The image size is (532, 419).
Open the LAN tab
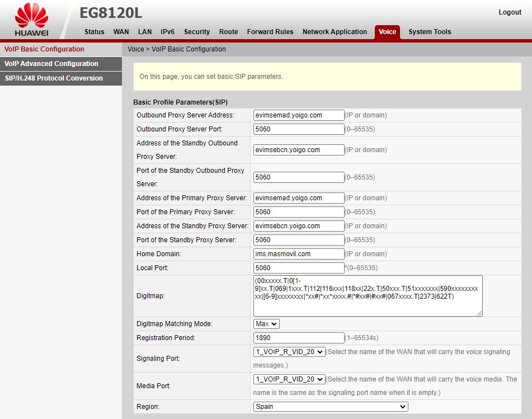(x=145, y=32)
